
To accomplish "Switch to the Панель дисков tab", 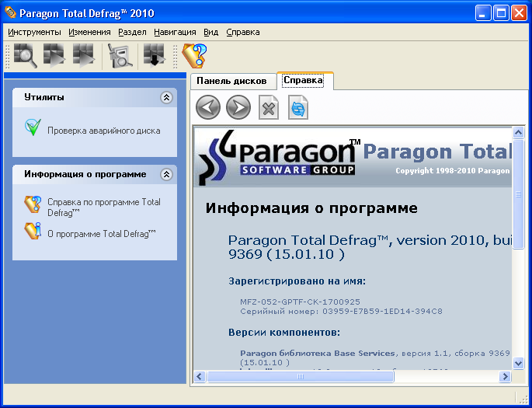I will click(231, 81).
